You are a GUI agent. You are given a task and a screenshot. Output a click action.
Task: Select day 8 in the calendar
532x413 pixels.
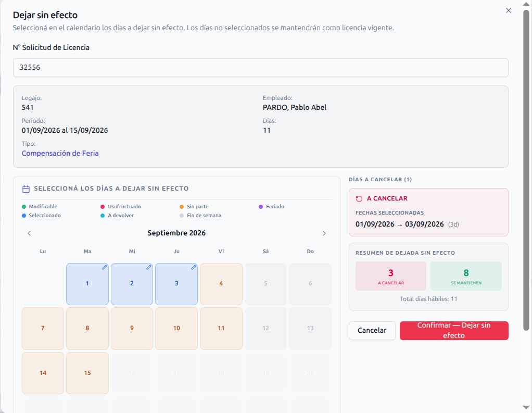click(x=87, y=329)
